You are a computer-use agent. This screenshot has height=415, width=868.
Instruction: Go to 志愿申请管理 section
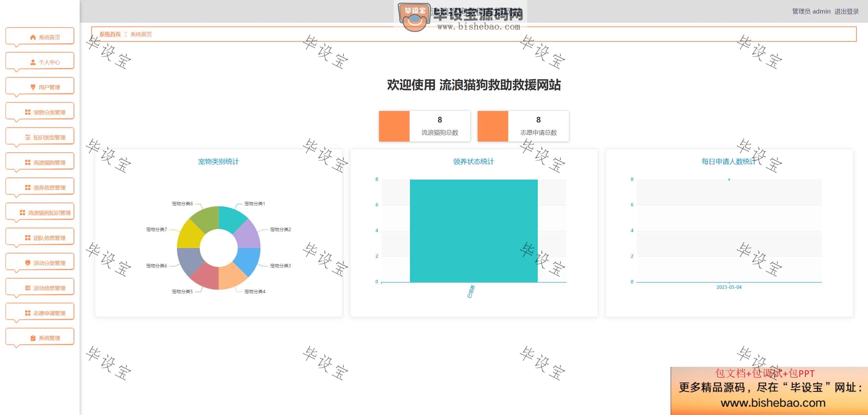pyautogui.click(x=40, y=312)
